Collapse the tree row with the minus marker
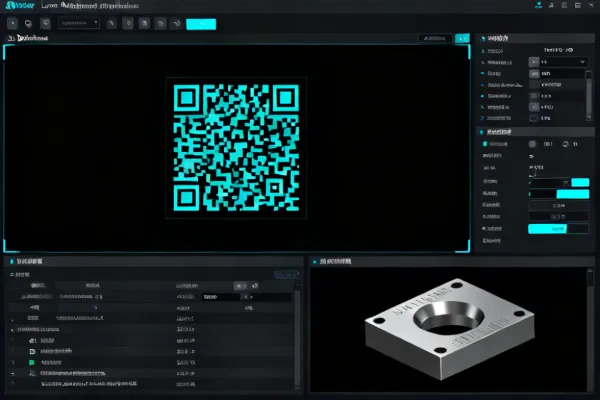This screenshot has height=400, width=600. (13, 373)
